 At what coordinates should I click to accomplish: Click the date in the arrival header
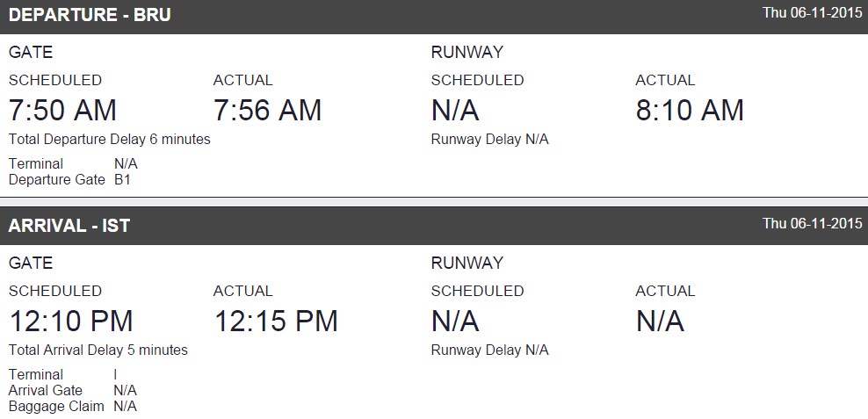(812, 223)
